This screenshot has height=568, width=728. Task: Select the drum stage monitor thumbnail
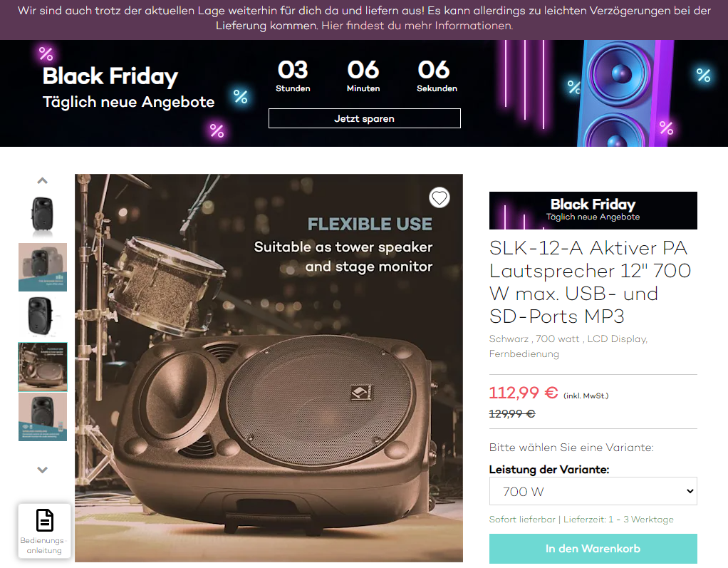(x=43, y=367)
